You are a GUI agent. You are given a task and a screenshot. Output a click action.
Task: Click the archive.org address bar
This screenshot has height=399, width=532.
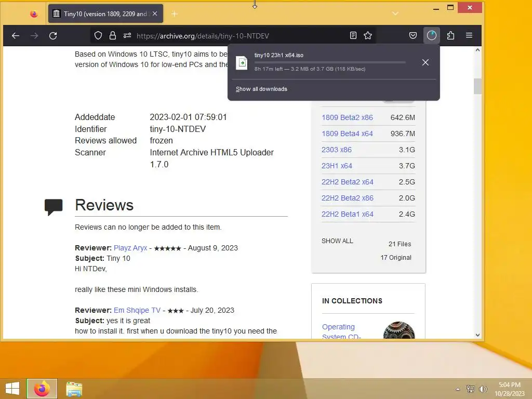[234, 36]
